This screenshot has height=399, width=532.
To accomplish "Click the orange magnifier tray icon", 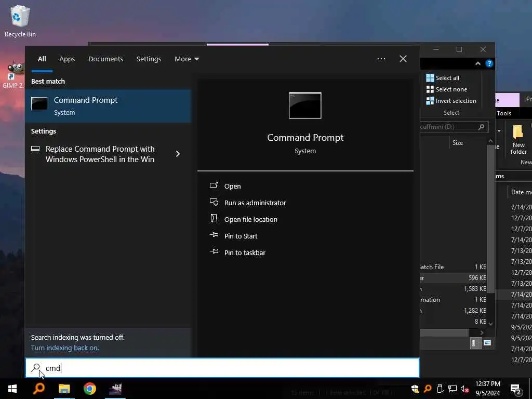I will click(428, 389).
